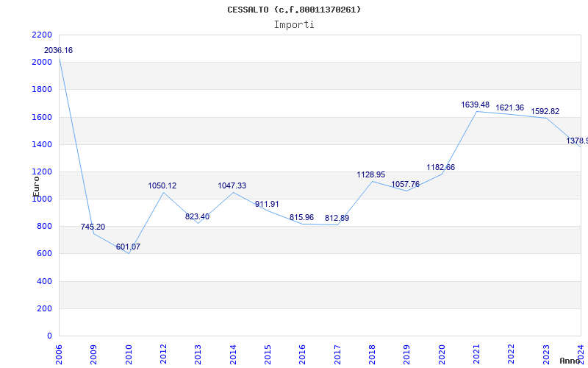Click the Importi subtitle
Viewport: 588px width, 368px height.
coord(294,25)
